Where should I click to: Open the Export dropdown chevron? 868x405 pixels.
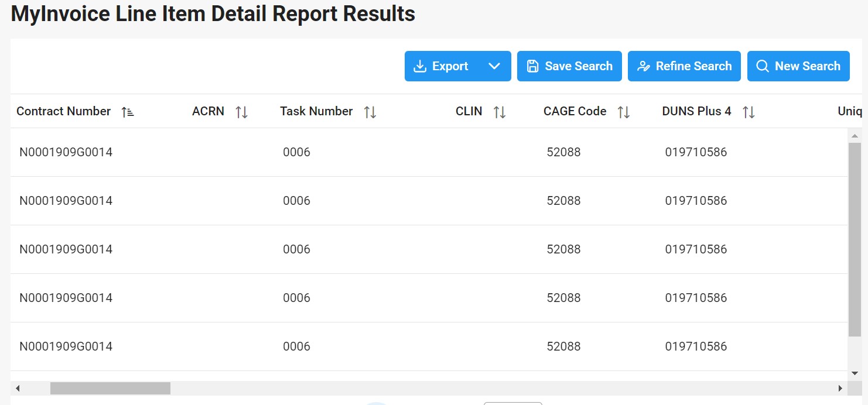pyautogui.click(x=494, y=66)
